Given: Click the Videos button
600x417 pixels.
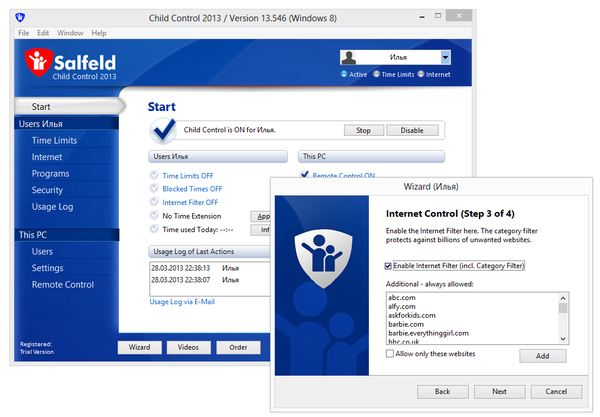Looking at the screenshot, I should click(188, 347).
